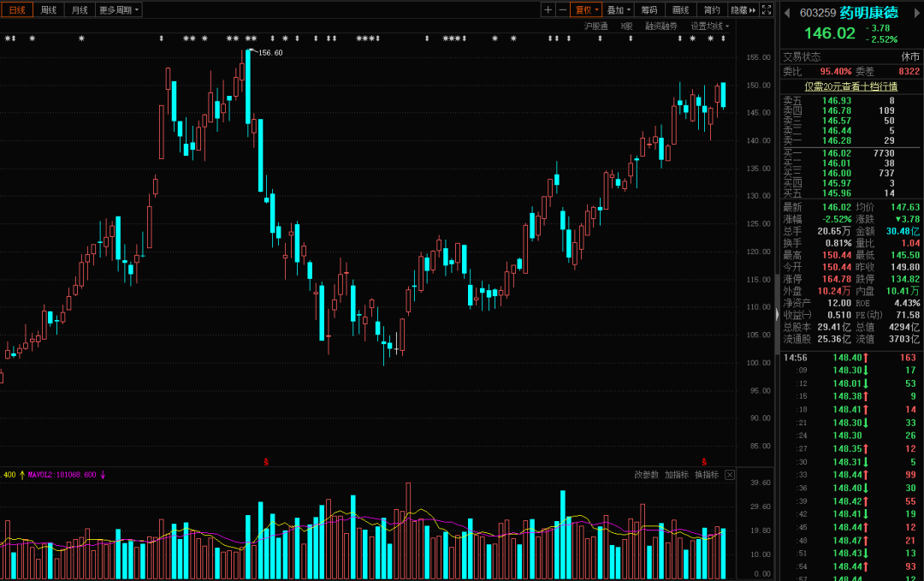This screenshot has width=924, height=581.
Task: Activate the 画线 drawing tool
Action: click(x=681, y=10)
